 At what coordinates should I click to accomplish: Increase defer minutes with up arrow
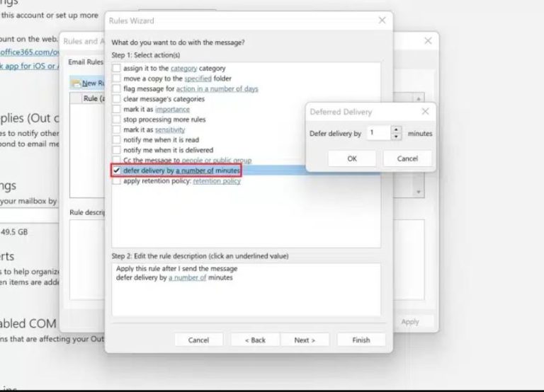coord(395,129)
